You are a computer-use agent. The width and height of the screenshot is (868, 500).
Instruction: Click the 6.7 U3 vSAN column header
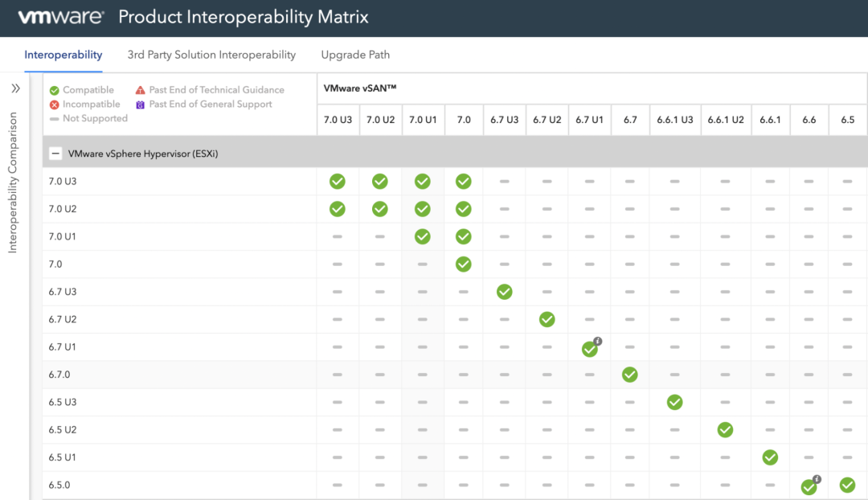coord(504,120)
